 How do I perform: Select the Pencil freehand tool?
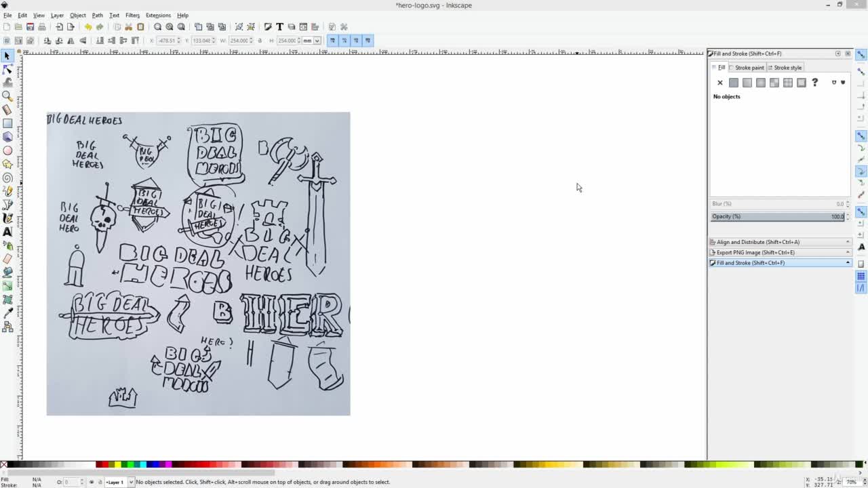(x=7, y=191)
